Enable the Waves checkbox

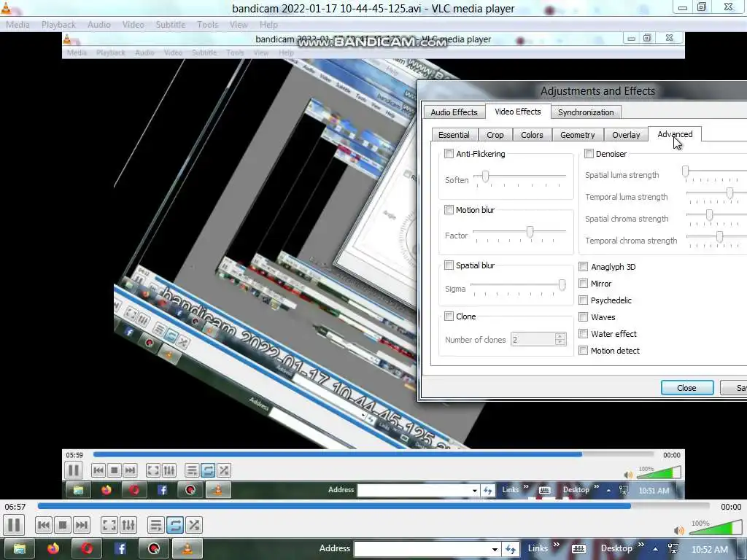tap(583, 316)
